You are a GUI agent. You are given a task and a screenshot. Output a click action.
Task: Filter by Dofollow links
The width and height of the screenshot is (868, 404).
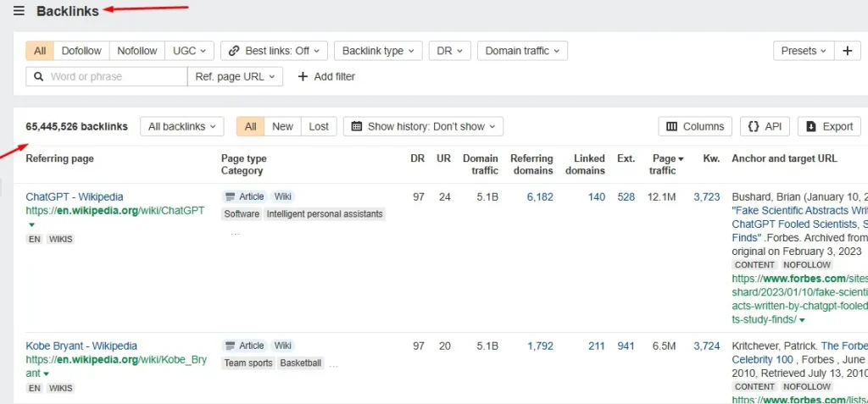[x=81, y=51]
